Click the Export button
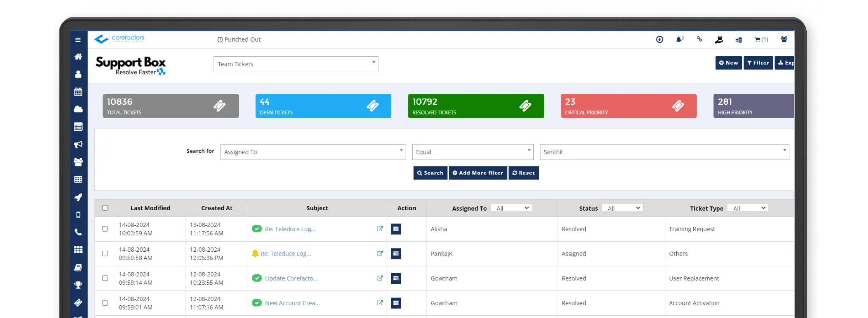868x318 pixels. (785, 63)
